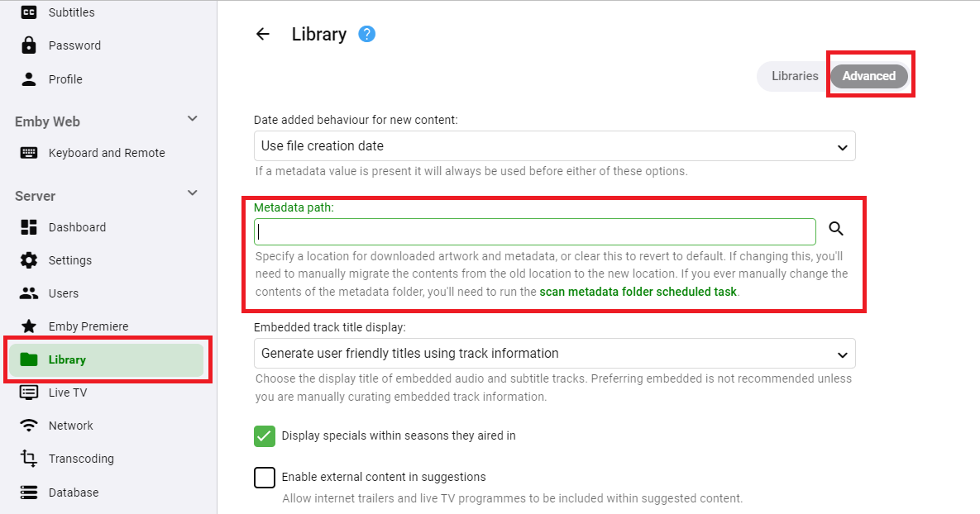Open Live TV via its icon
The image size is (980, 514).
pyautogui.click(x=29, y=393)
